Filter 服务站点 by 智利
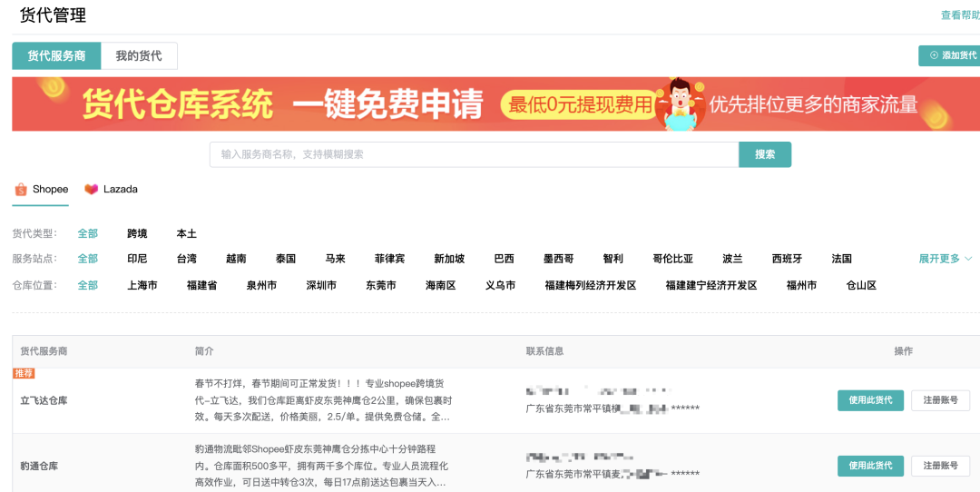 [613, 259]
